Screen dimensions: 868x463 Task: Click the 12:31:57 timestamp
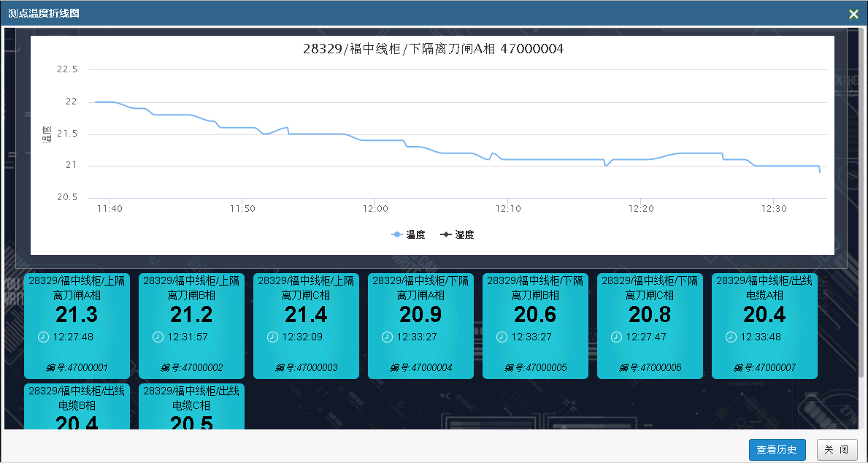coord(188,337)
